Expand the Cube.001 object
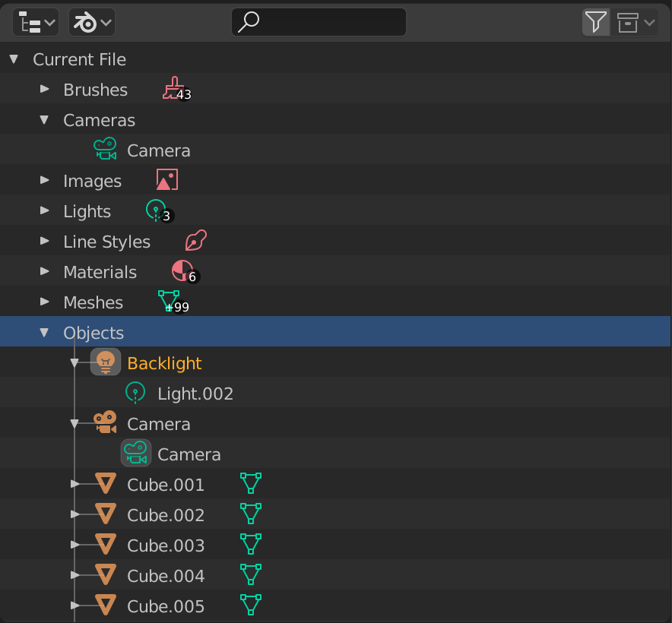Screen dimensions: 672x623 coord(75,484)
